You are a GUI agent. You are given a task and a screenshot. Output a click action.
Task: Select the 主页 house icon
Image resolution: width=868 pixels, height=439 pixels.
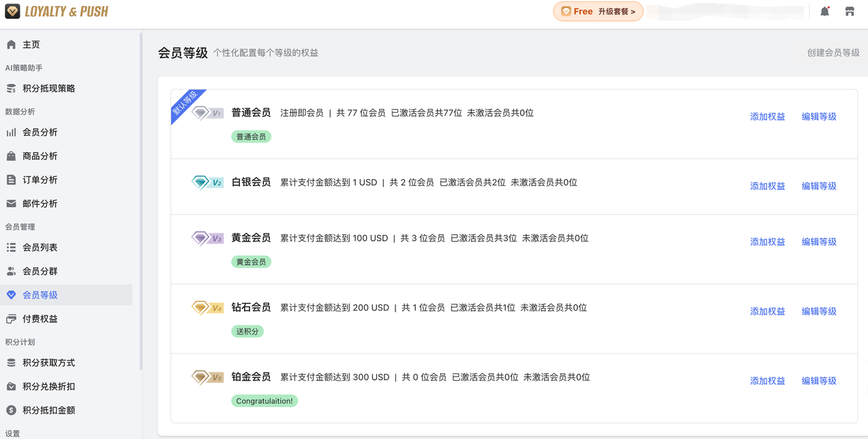coord(12,44)
